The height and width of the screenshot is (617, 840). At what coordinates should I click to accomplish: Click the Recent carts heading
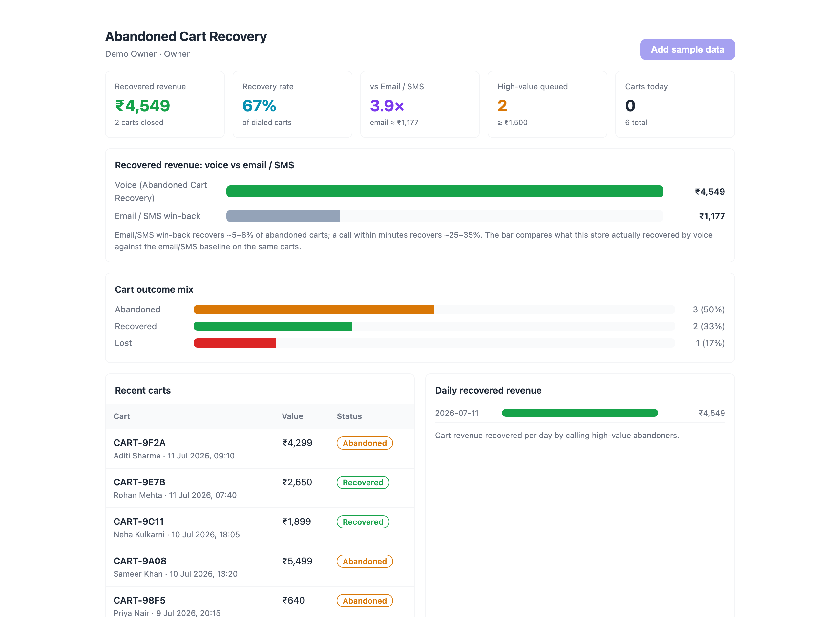tap(143, 390)
